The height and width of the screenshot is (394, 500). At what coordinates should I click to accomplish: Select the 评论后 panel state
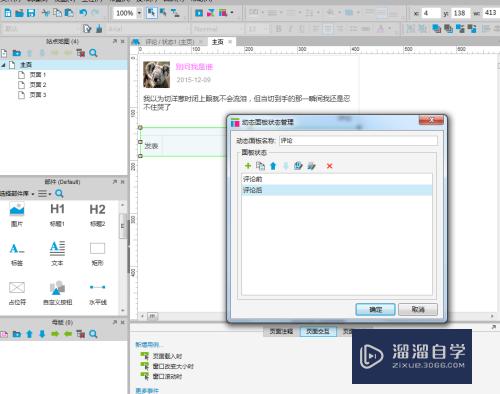pos(337,190)
